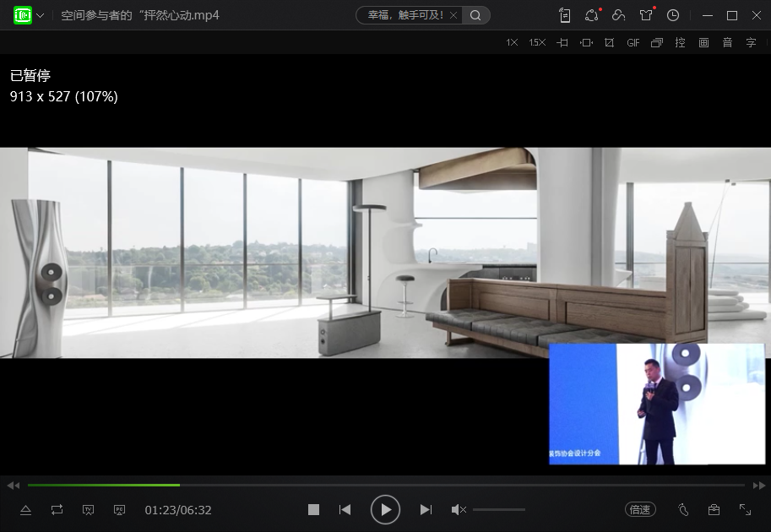The height and width of the screenshot is (532, 771).
Task: Toggle fullscreen mode
Action: click(x=745, y=509)
